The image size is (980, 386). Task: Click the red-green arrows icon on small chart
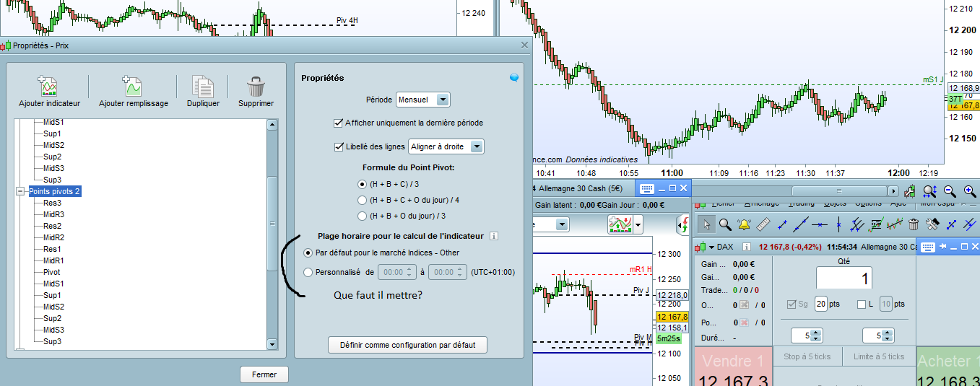point(682,225)
